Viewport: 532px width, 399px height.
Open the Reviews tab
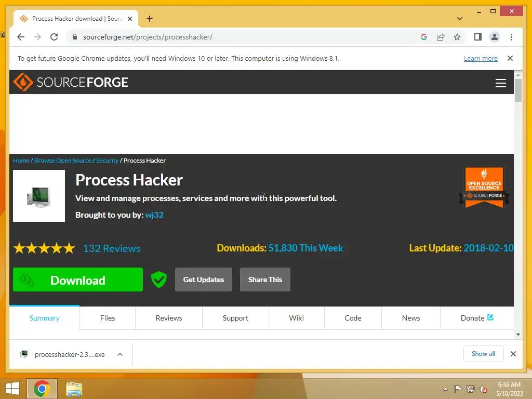(x=169, y=318)
